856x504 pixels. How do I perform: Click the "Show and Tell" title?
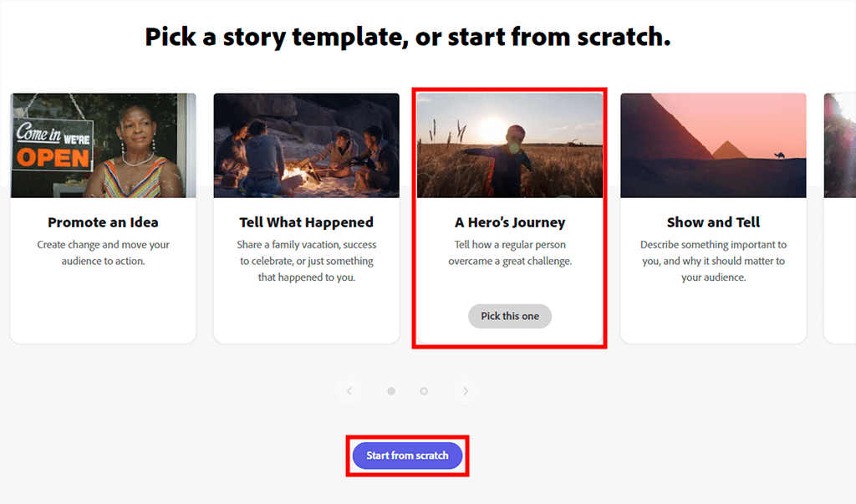pyautogui.click(x=713, y=222)
